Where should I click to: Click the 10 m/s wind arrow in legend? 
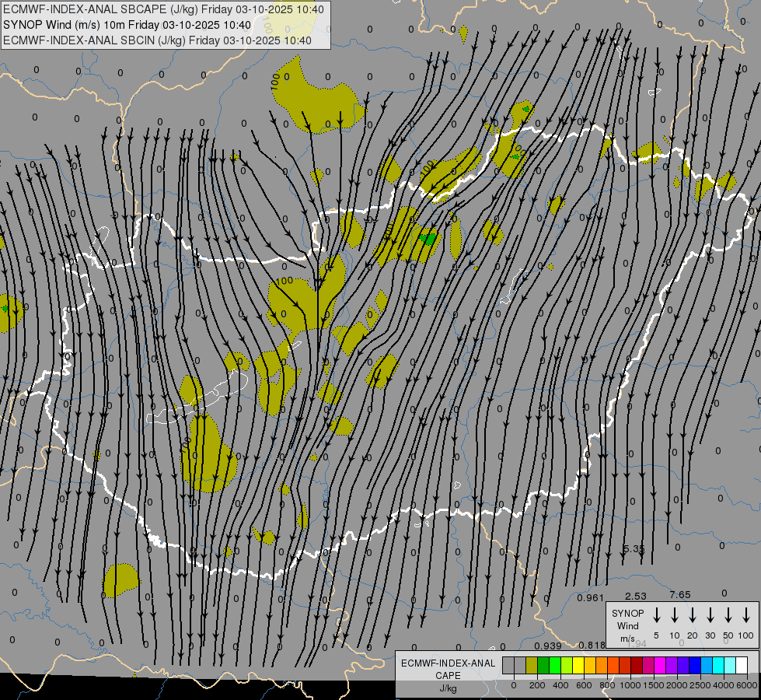[675, 615]
